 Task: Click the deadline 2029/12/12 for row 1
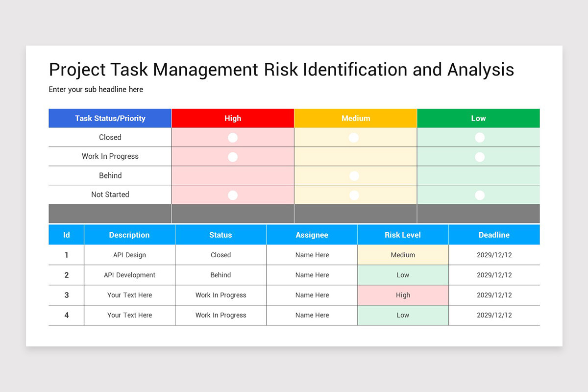[494, 255]
